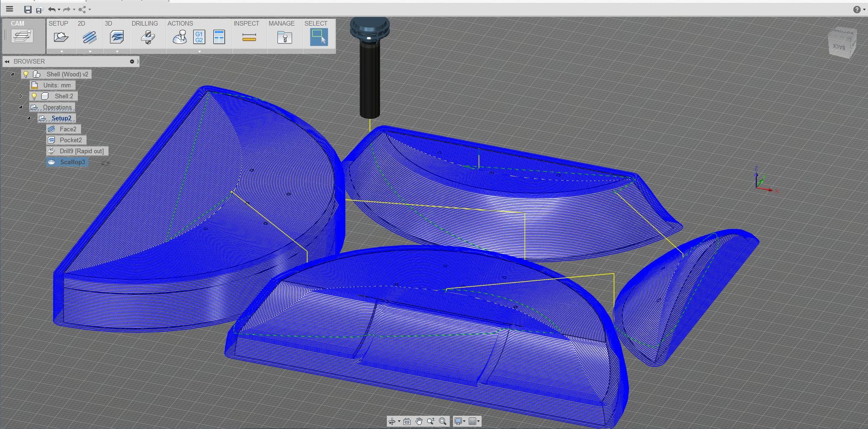868x429 pixels.
Task: Open the Help dropdown arrow
Action: pos(864,10)
